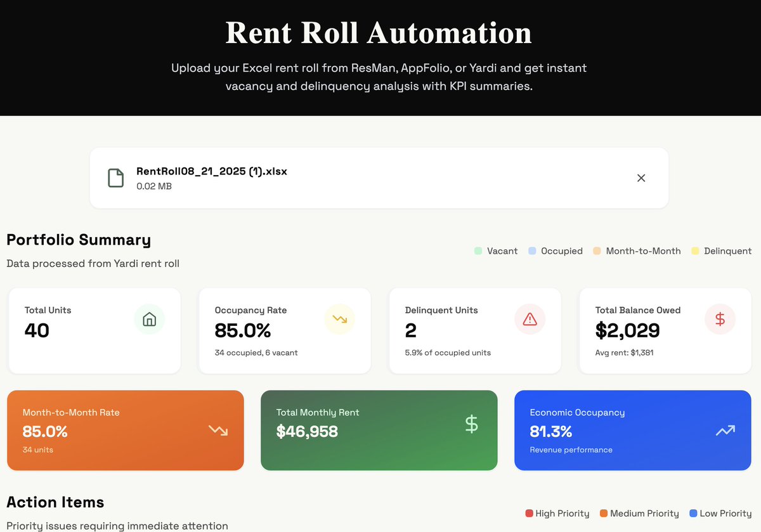The image size is (761, 532).
Task: Click the declining arrow on Month-to-Month Rate card
Action: [218, 430]
